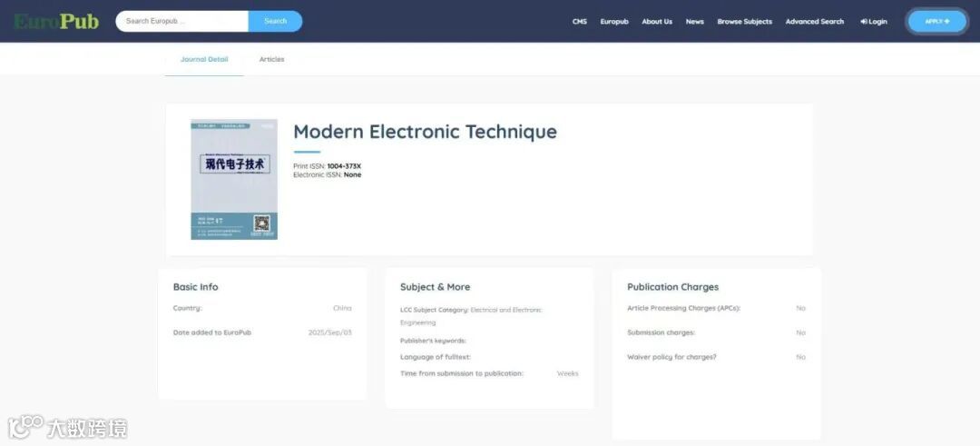Select Print ISSN 1004-373X text

coord(327,165)
